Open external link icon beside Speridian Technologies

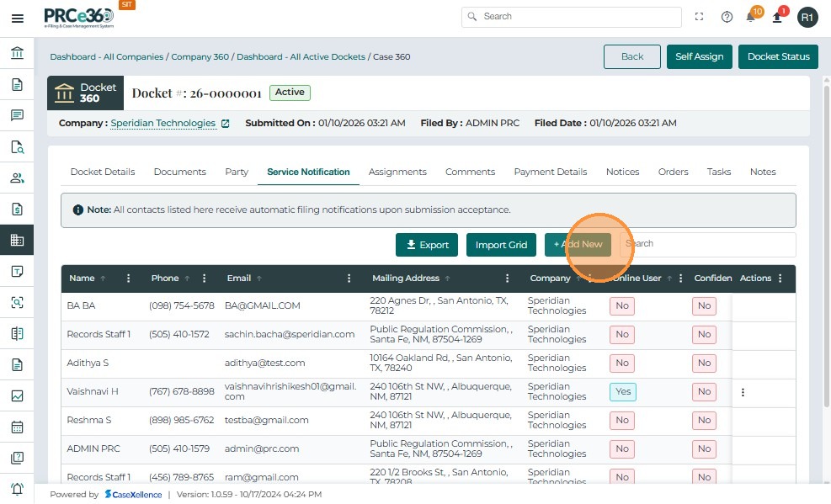pos(225,124)
